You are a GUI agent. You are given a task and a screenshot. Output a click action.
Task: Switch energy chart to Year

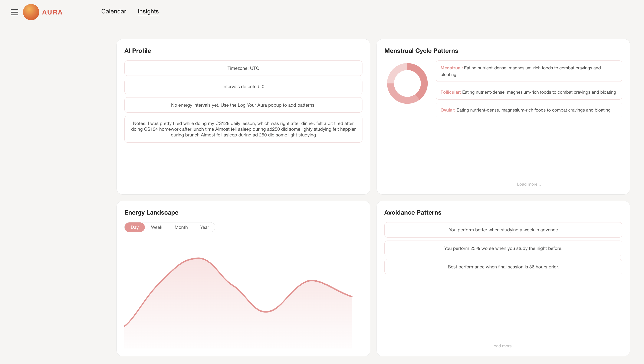tap(204, 227)
